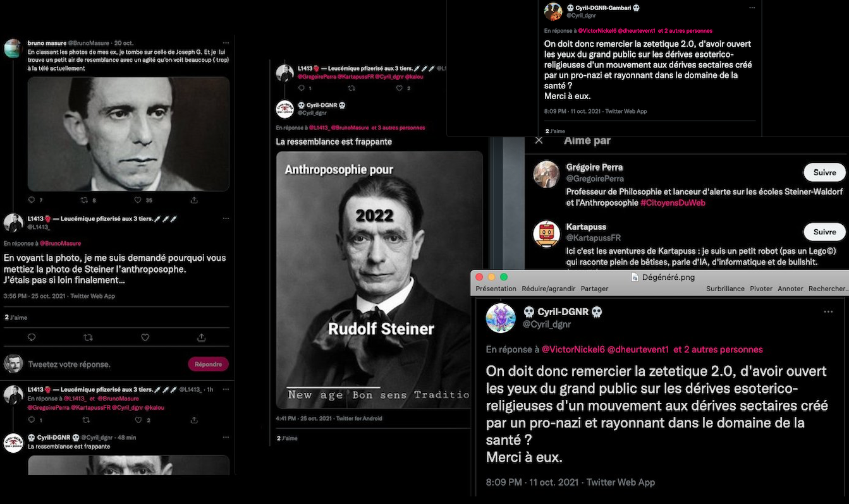Follow Grégoire Perra with Suivre button
Image resolution: width=849 pixels, height=504 pixels.
point(824,172)
